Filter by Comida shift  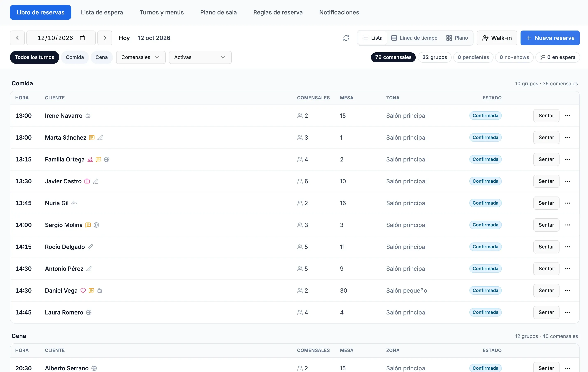(75, 57)
